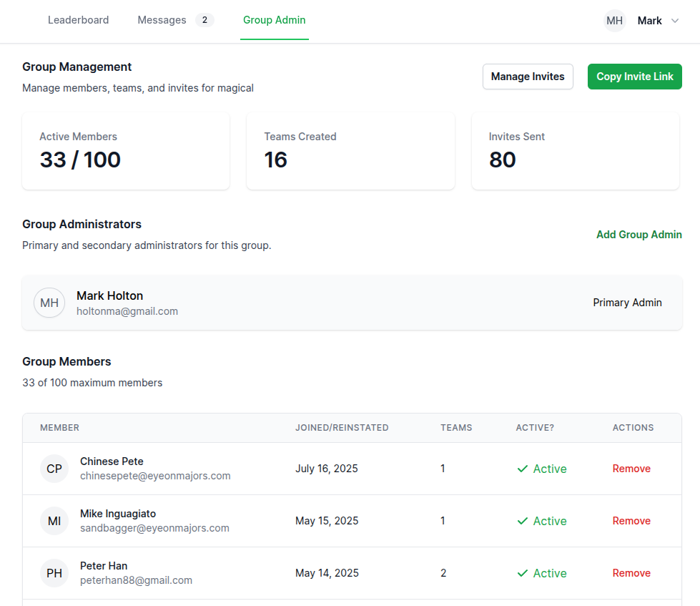The image size is (700, 606).
Task: Click the green Active checkmark for Chinese Pete
Action: click(x=541, y=469)
